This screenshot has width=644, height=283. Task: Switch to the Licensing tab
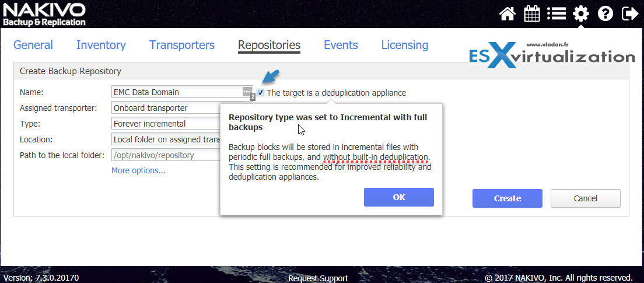[405, 45]
